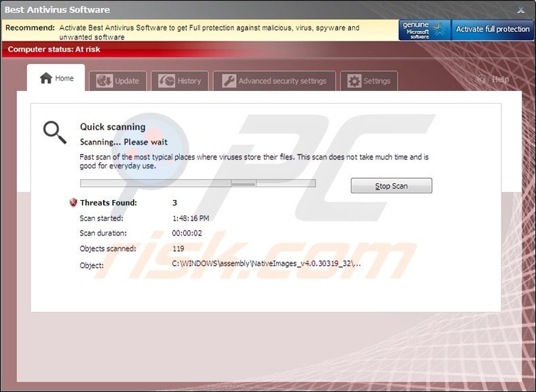Open Advanced security settings tab
This screenshot has height=392, width=536.
tap(274, 81)
